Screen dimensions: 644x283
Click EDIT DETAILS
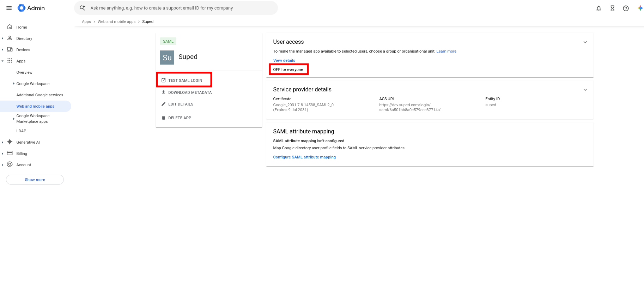coord(181,104)
